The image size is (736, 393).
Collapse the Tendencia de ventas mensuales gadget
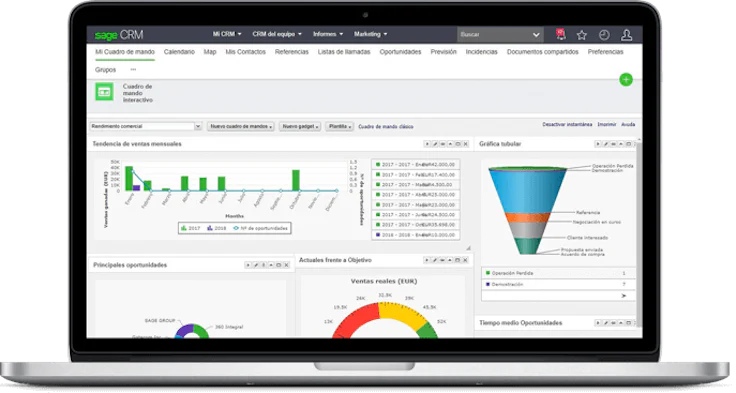pos(450,144)
